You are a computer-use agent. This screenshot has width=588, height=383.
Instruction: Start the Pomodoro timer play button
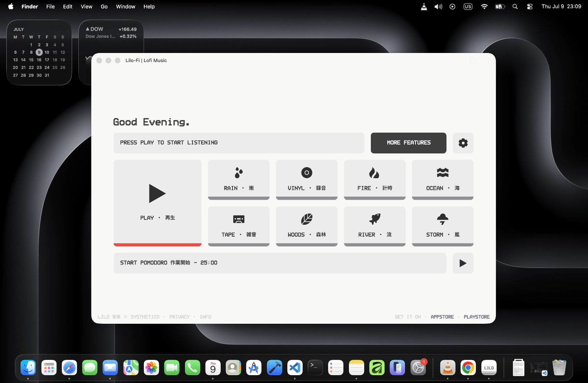tap(463, 263)
